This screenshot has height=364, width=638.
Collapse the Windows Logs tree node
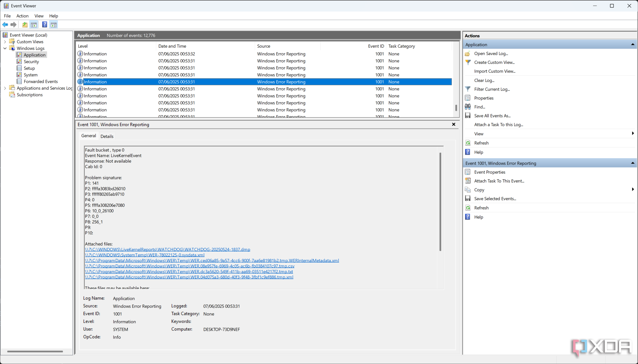click(5, 48)
